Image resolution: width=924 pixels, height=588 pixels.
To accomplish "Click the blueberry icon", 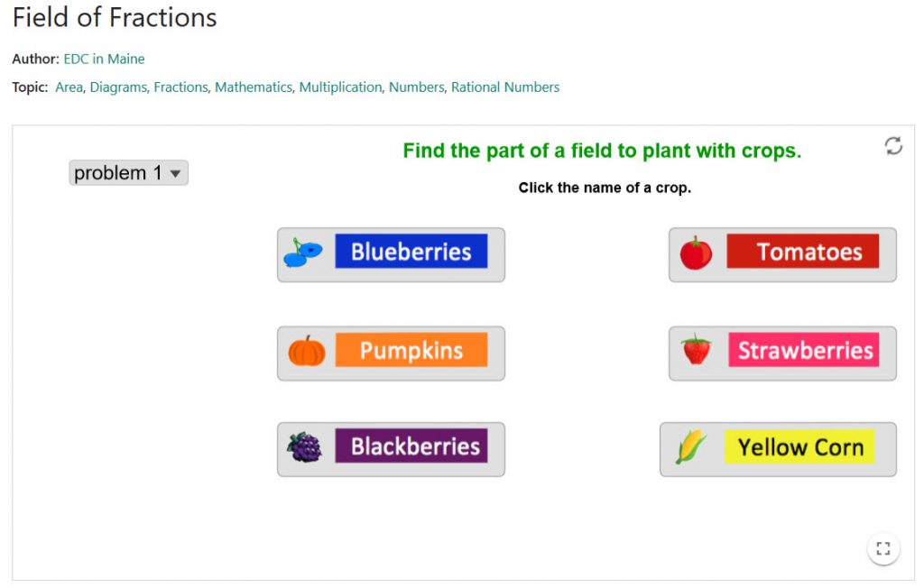I will [x=303, y=253].
